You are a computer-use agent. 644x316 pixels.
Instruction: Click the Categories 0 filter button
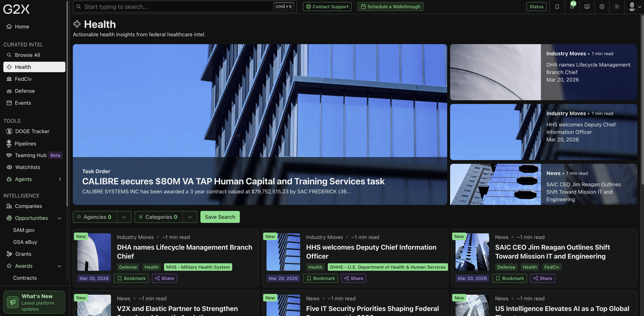[159, 217]
